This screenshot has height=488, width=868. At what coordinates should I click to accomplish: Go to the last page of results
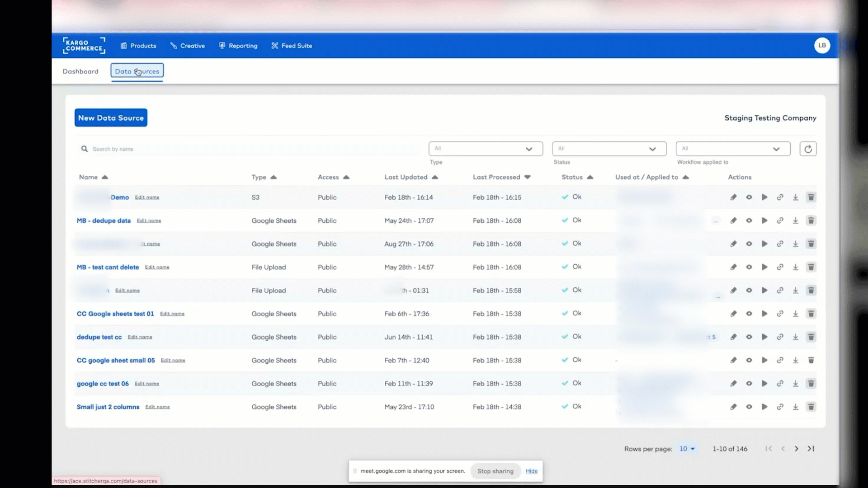(x=811, y=449)
